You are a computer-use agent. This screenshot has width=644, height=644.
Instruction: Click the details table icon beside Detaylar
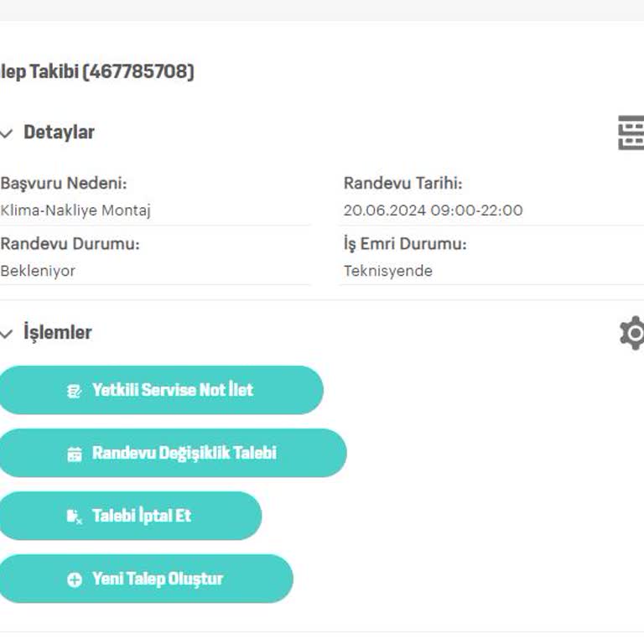tap(631, 133)
